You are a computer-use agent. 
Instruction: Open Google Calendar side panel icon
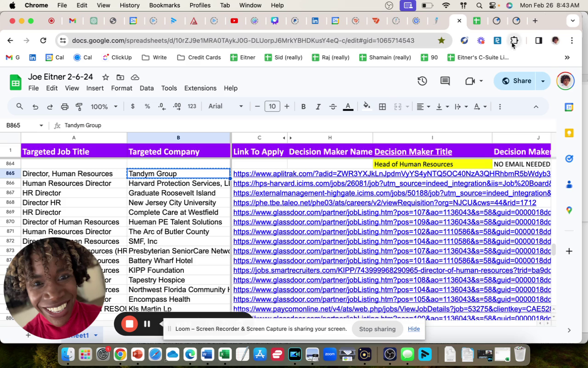569,107
